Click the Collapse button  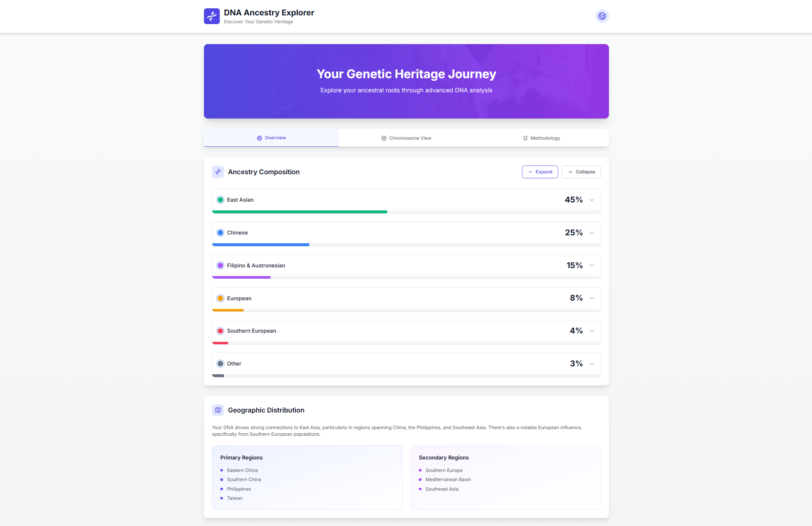pyautogui.click(x=581, y=172)
